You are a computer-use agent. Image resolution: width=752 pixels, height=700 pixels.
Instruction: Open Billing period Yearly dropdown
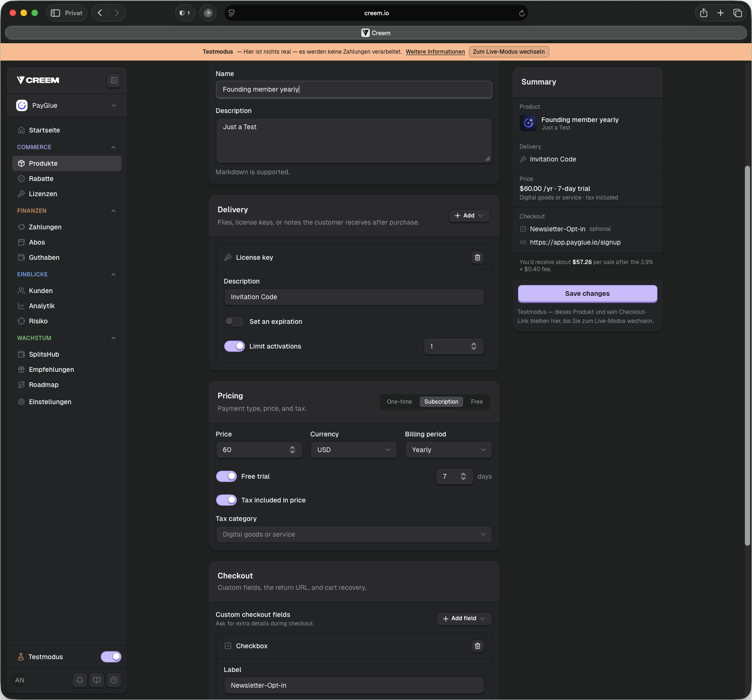(448, 450)
